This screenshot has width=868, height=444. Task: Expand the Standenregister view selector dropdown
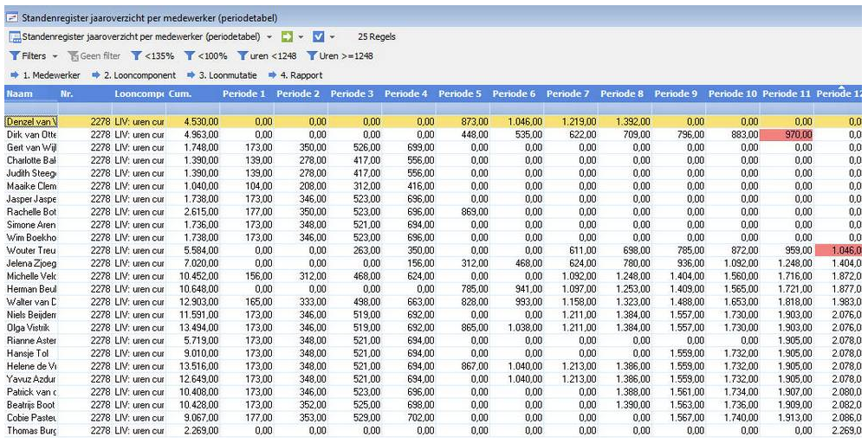(269, 37)
